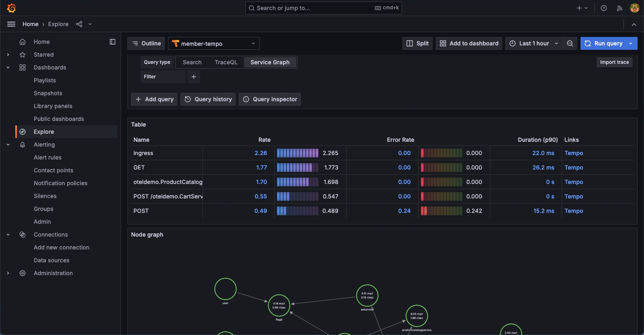Open the Last 1 hour time picker
Viewport: 644px width, 335px height.
(x=534, y=43)
